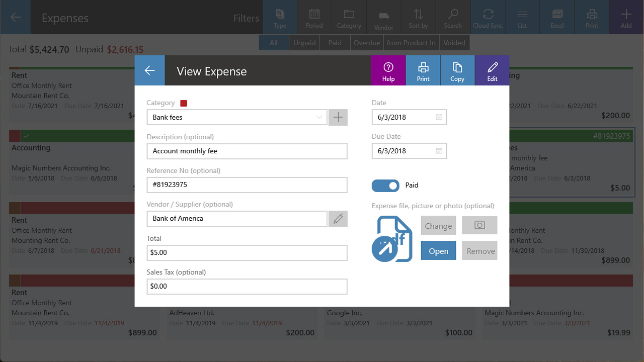Select the Paid filter tab
The height and width of the screenshot is (362, 644).
(x=335, y=43)
